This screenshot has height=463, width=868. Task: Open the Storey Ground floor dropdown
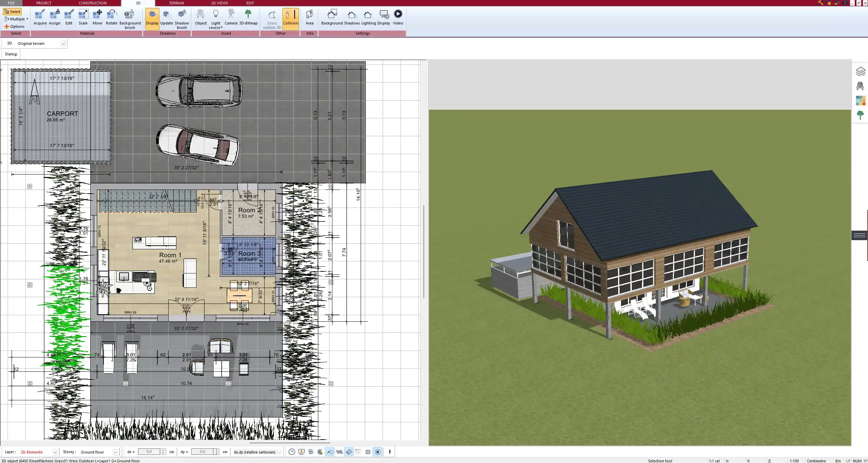[x=115, y=452]
